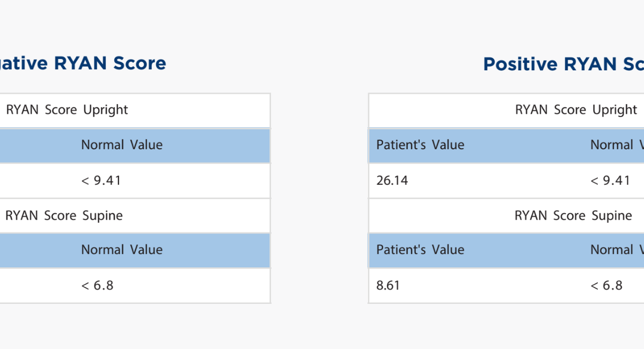Screen dimensions: 644x349
Task: Click Normal Value header under left Upright section
Action: pos(122,145)
